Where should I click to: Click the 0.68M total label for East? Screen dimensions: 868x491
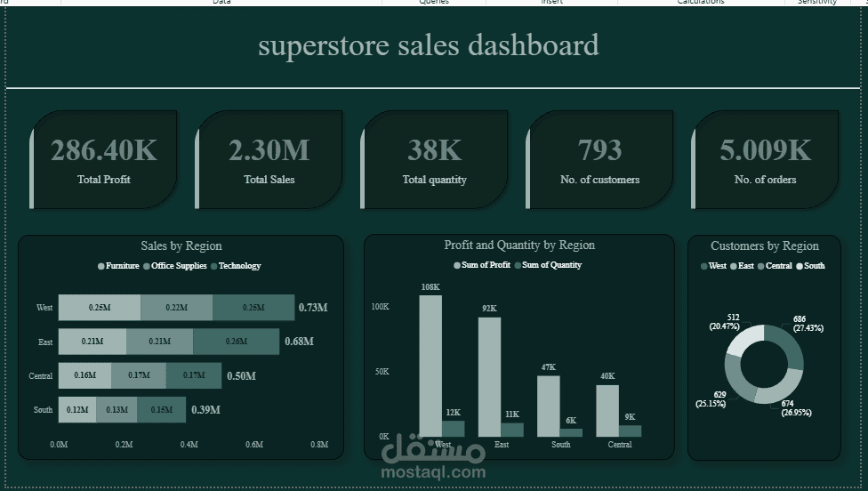300,342
